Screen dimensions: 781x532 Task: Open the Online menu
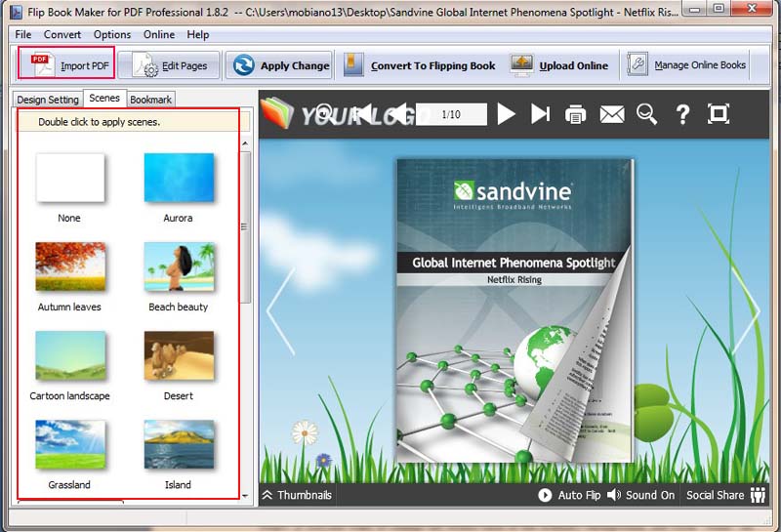point(159,34)
